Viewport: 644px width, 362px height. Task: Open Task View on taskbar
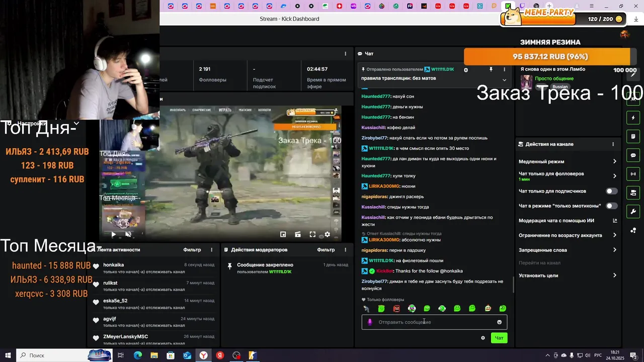click(121, 355)
